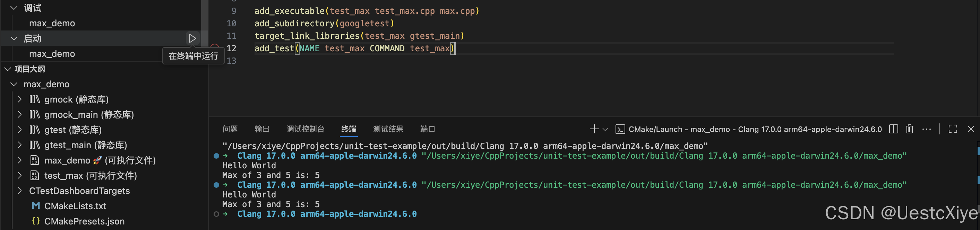Place cursor on add_test line
Image resolution: width=980 pixels, height=230 pixels.
pyautogui.click(x=354, y=48)
